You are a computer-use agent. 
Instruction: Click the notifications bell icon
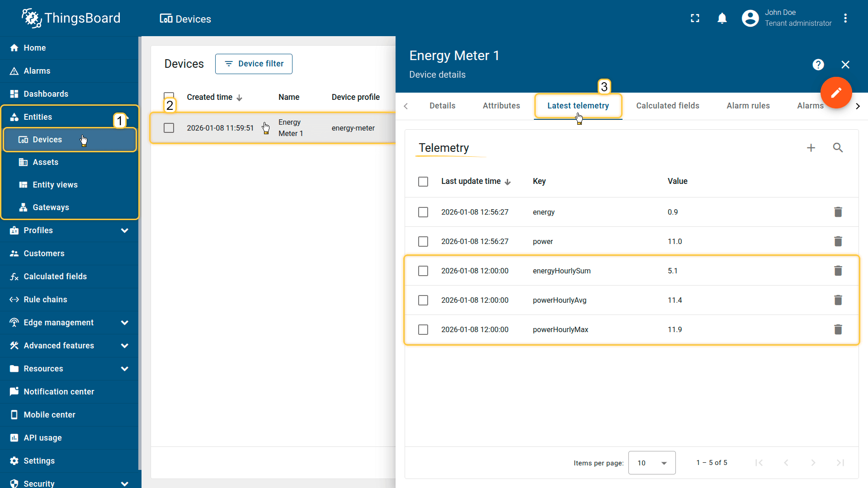pyautogui.click(x=722, y=18)
